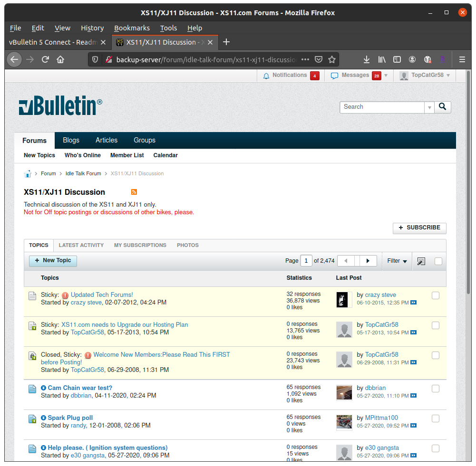Click the search magnifier button
476x466 pixels.
(x=443, y=107)
